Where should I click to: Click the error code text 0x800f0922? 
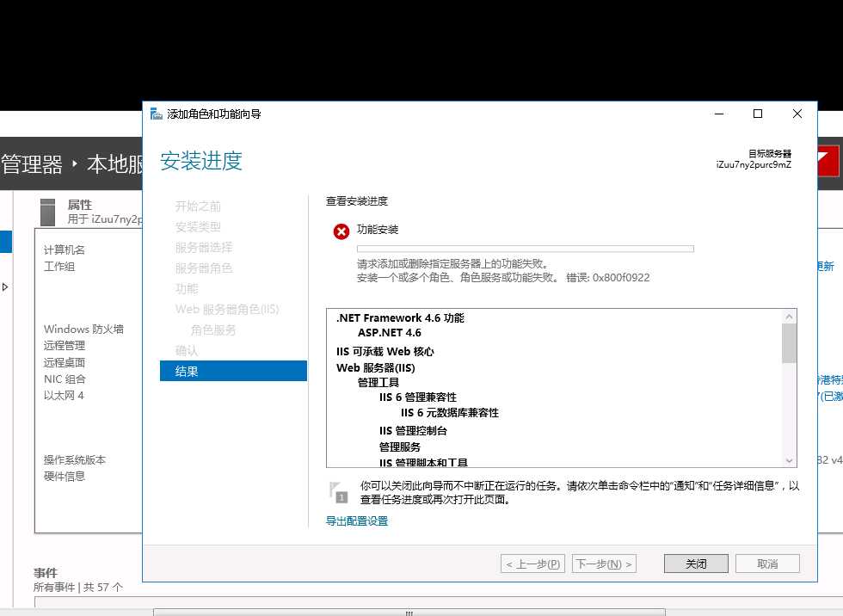tap(621, 278)
